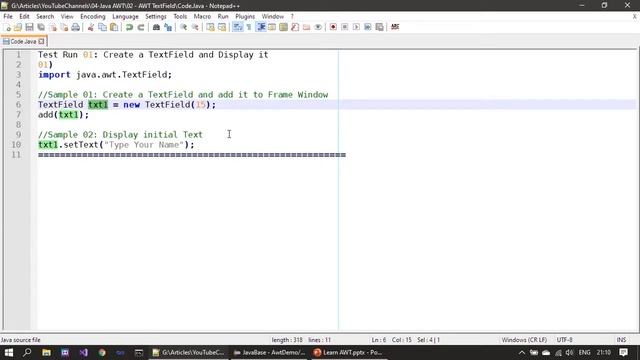Viewport: 640px width, 360px height.
Task: Click the ABC spell check icon
Action: [x=395, y=27]
